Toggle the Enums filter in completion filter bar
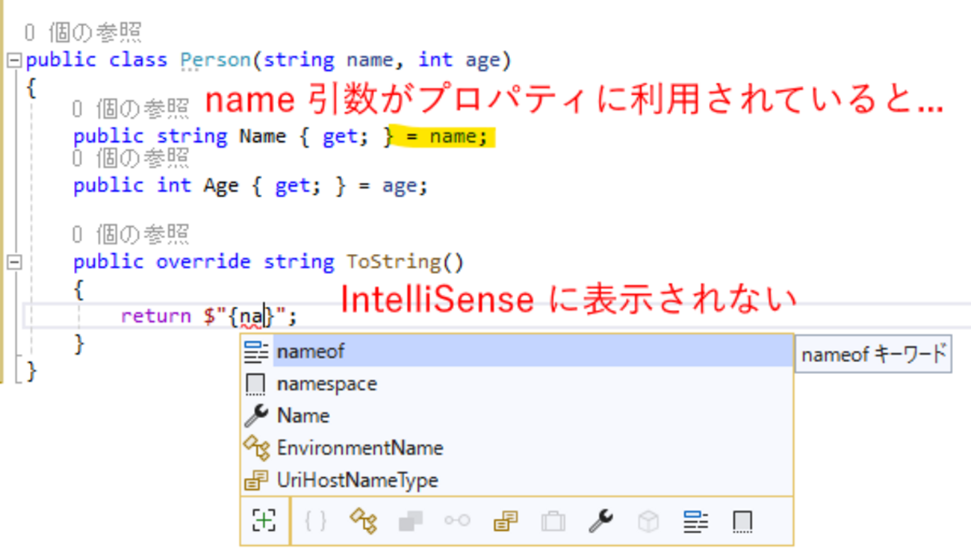The height and width of the screenshot is (560, 971). [x=506, y=520]
